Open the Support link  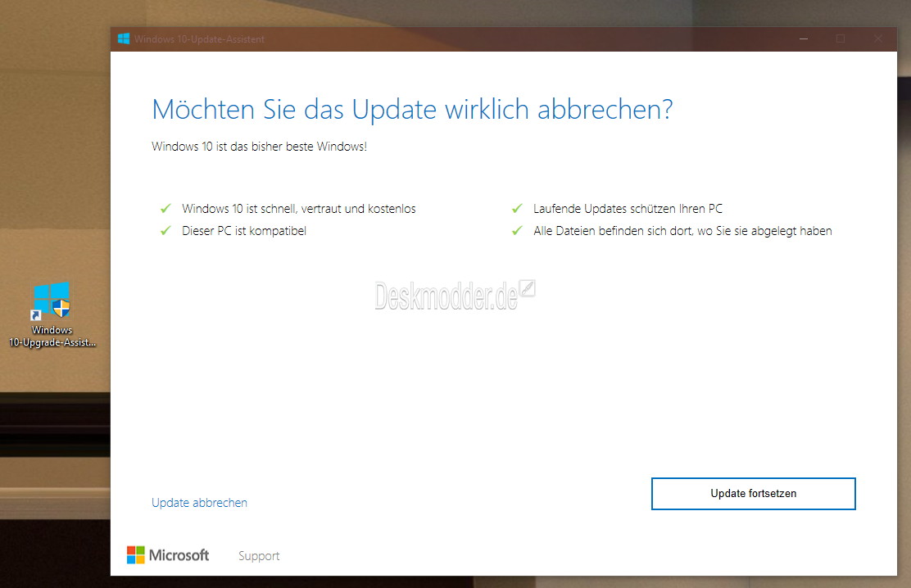coord(259,556)
